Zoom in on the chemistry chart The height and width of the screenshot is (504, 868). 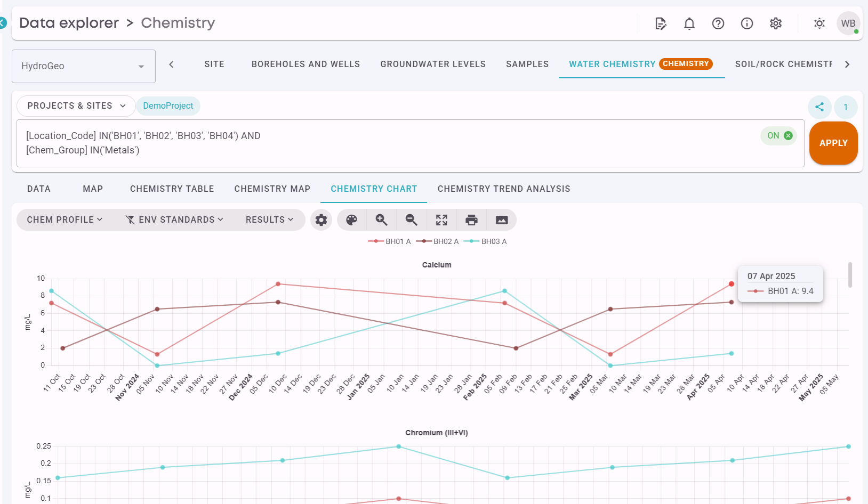coord(381,220)
